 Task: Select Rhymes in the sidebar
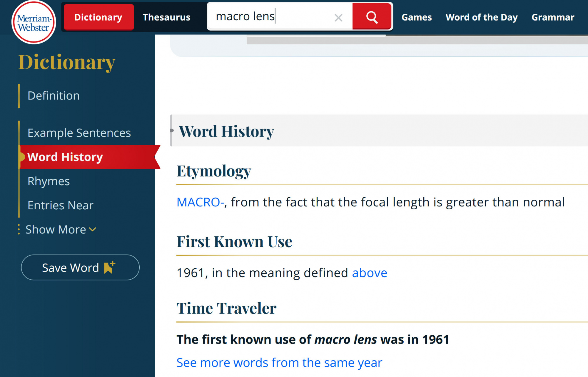point(49,181)
